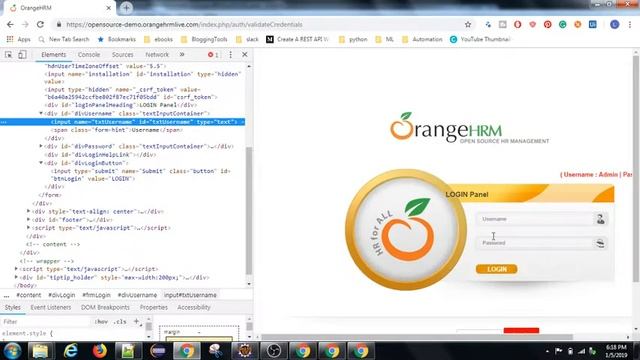Switch to the Console tab
Image resolution: width=640 pixels, height=360 pixels.
[x=89, y=54]
